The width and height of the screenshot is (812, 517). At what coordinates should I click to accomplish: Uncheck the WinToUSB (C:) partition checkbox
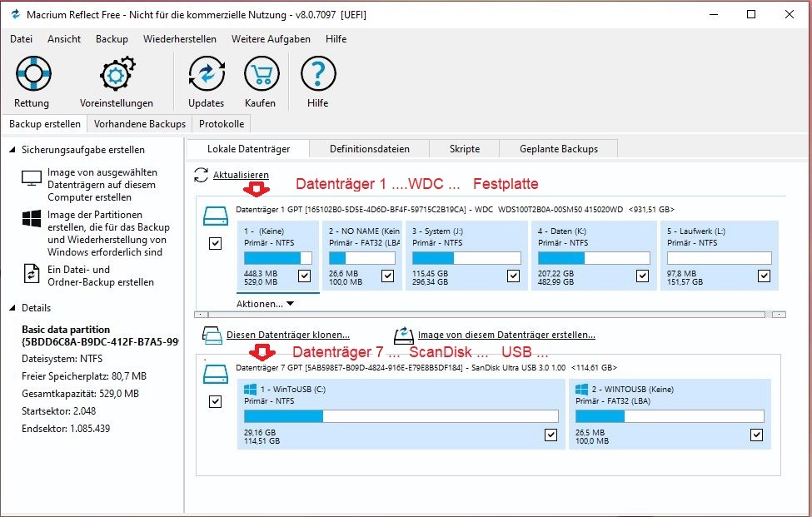click(x=551, y=435)
